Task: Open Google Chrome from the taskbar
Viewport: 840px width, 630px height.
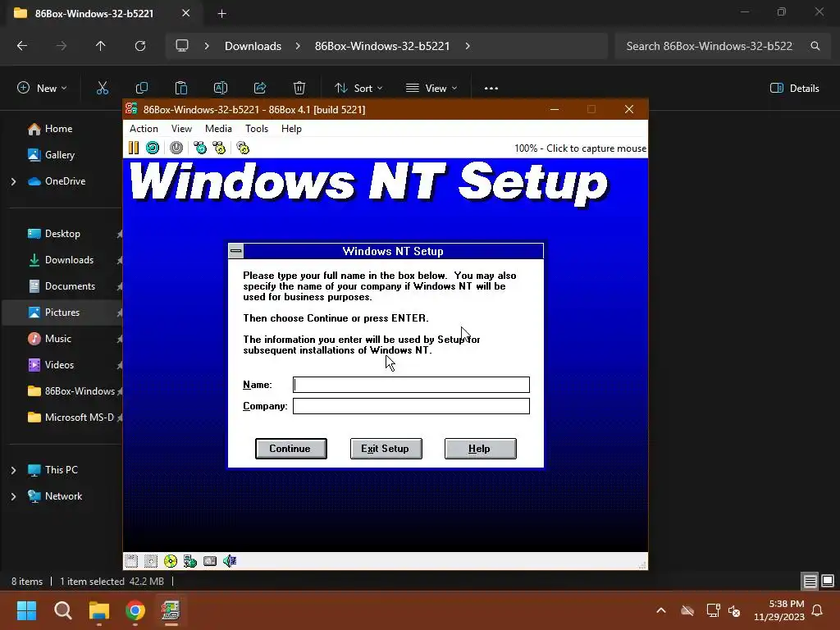Action: [x=135, y=610]
